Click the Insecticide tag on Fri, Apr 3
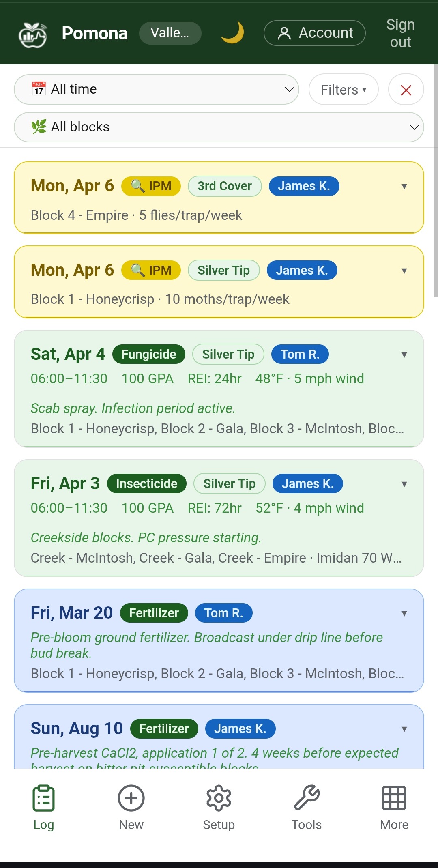The width and height of the screenshot is (438, 868). (x=146, y=484)
